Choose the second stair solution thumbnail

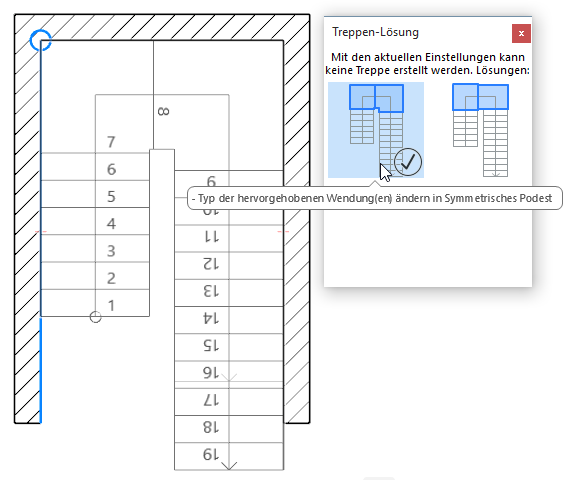coord(480,130)
